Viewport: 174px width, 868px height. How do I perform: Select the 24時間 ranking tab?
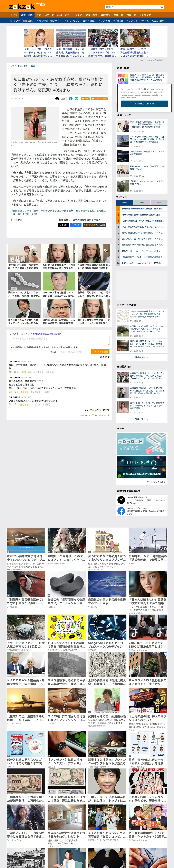(142, 203)
